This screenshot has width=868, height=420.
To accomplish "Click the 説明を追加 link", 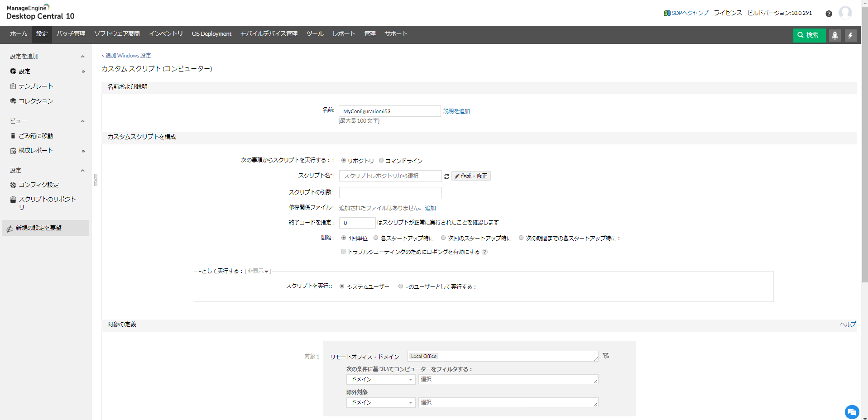I will (456, 111).
